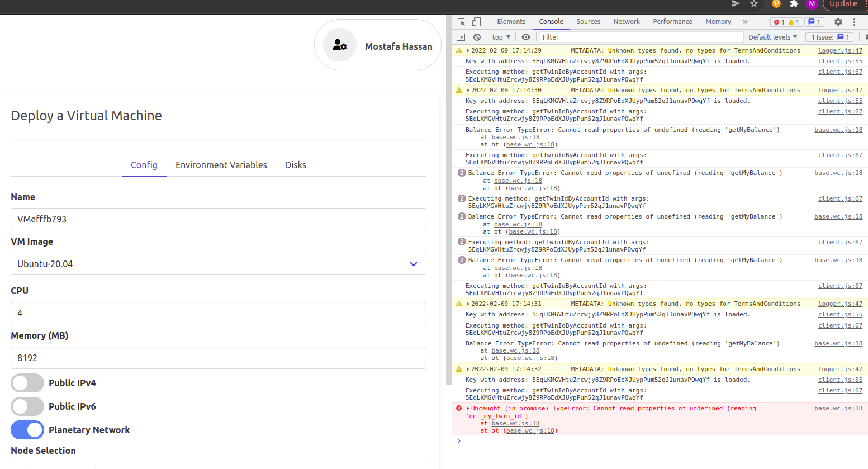Click the inspect element picker icon

(x=461, y=22)
